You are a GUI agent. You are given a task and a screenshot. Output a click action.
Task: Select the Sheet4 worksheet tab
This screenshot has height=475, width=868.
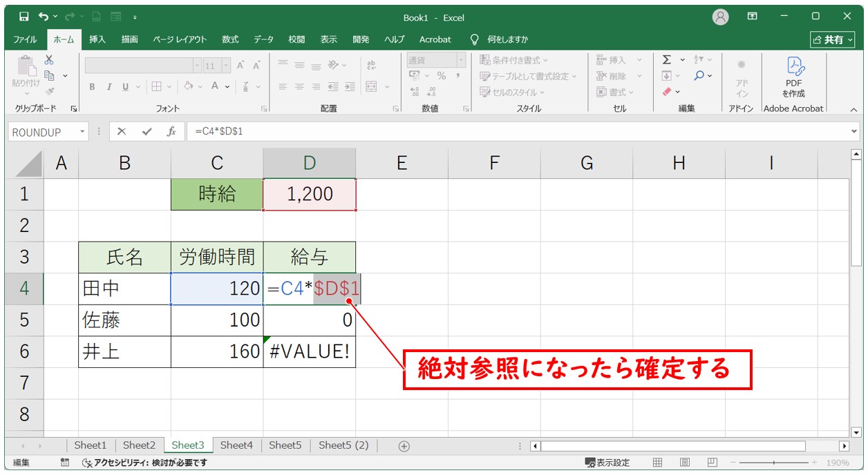236,445
